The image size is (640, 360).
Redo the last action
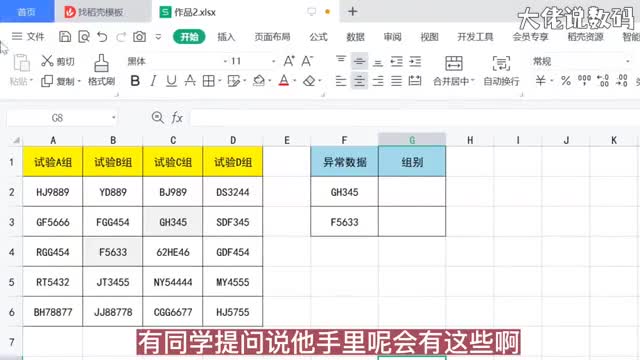[121, 37]
